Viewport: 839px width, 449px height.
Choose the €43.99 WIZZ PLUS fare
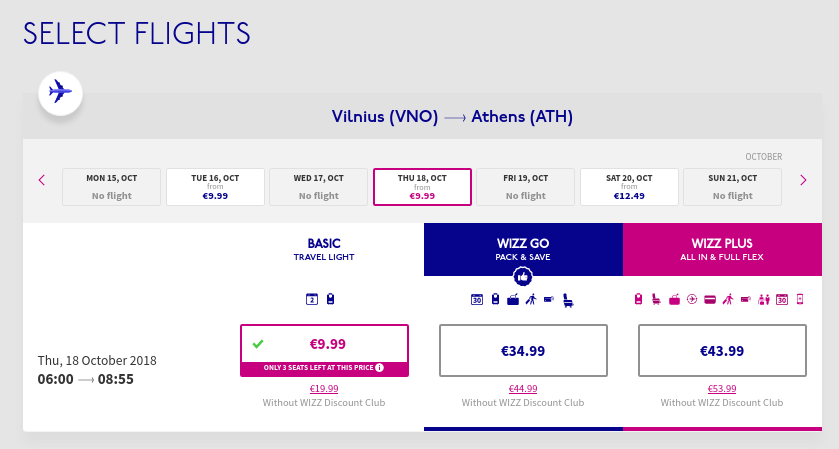722,351
